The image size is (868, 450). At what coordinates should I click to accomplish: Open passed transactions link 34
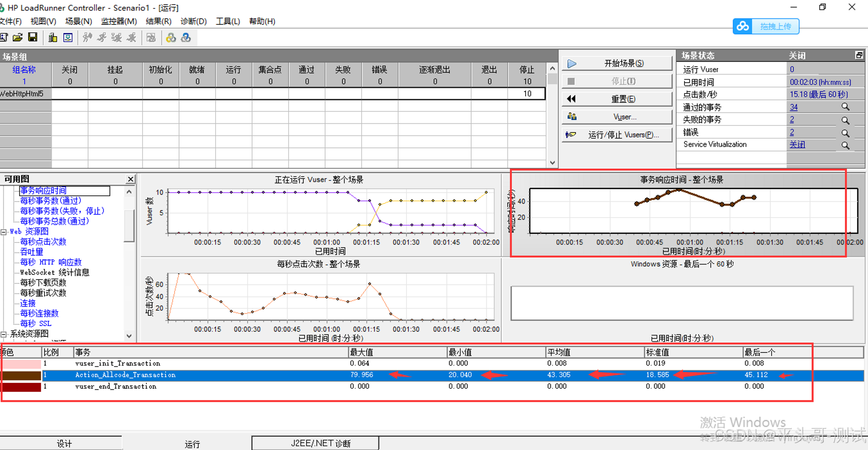tap(794, 107)
